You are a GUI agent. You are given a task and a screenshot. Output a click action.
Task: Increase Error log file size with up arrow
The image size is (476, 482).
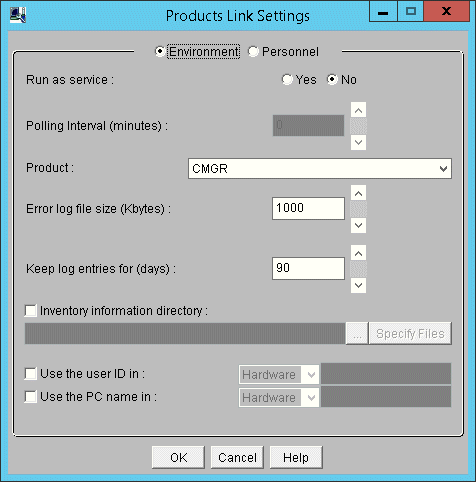358,193
